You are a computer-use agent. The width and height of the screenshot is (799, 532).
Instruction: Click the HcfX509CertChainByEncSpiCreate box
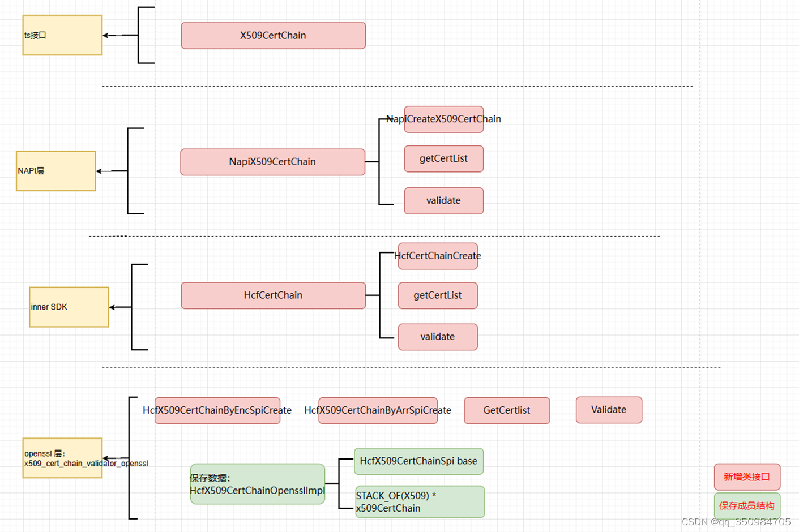[x=217, y=410]
